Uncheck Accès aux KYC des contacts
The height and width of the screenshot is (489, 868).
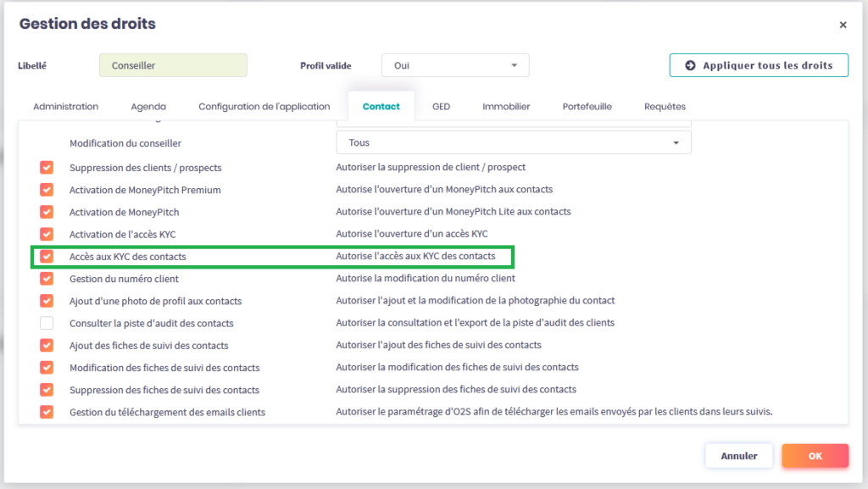[x=47, y=256]
